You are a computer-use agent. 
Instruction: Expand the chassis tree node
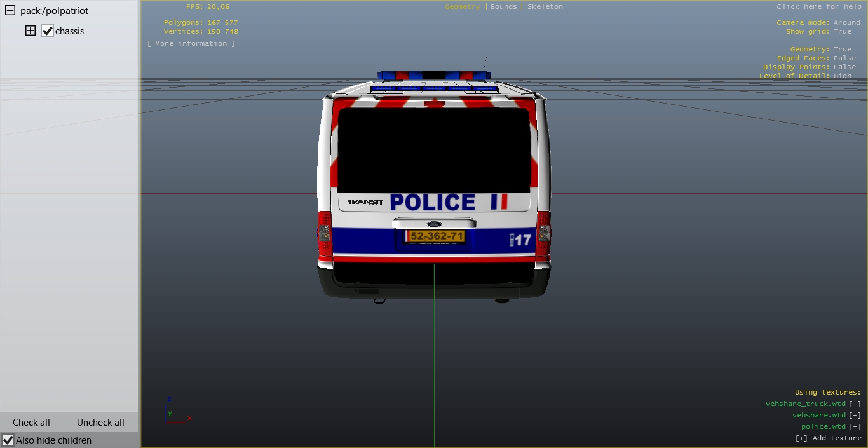[x=31, y=31]
